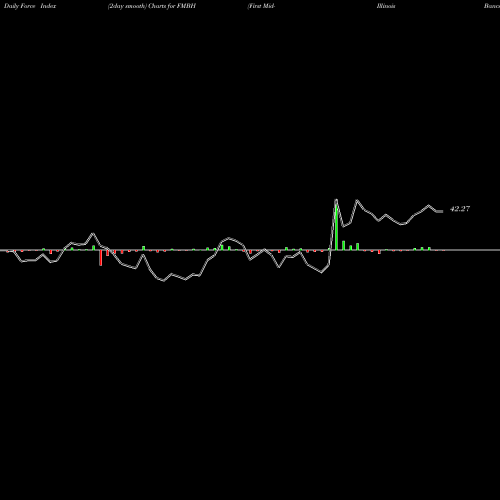
Task: Click the 'Daily Force Index' title text
Action: 30,6
